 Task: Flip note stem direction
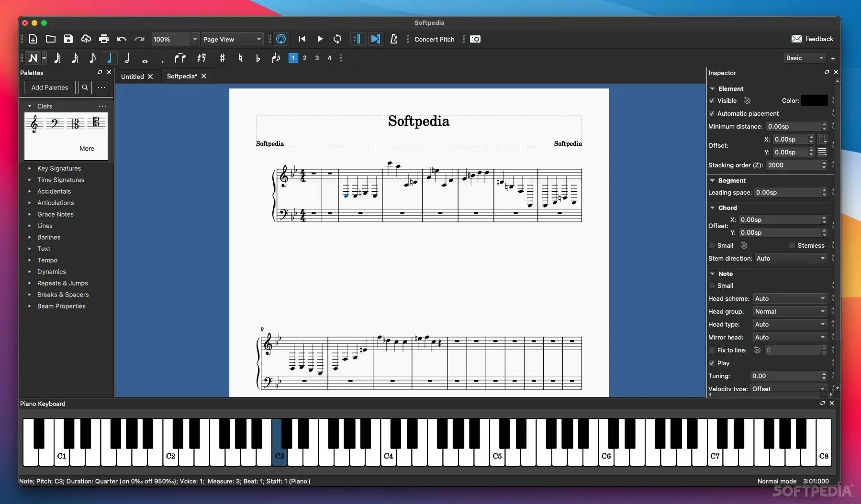[276, 58]
